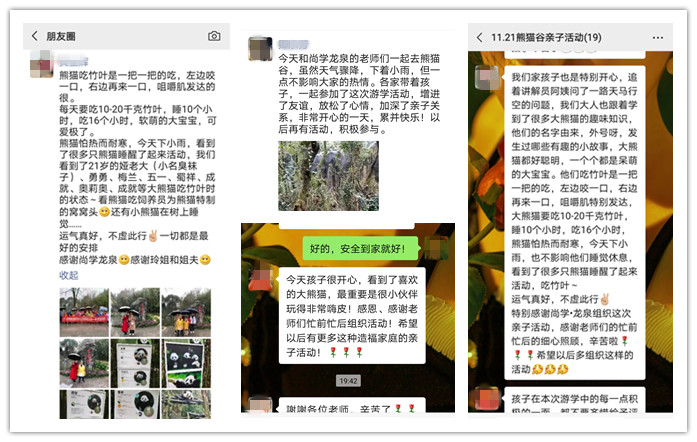Viewport: 697px width, 442px height.
Task: Tap the back arrow beside 朋友圈
Action: coord(36,36)
